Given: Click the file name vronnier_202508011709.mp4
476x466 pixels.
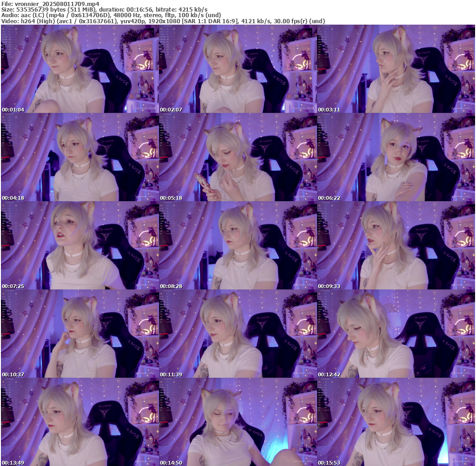Looking at the screenshot, I should pyautogui.click(x=57, y=4).
